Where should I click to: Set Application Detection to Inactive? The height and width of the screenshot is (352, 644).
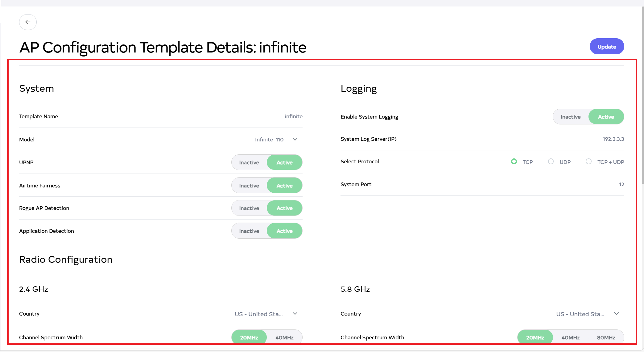pos(249,231)
